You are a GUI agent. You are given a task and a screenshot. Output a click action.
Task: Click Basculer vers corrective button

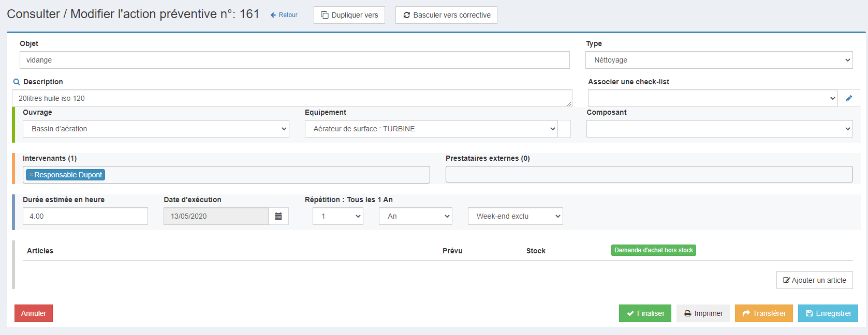tap(446, 15)
